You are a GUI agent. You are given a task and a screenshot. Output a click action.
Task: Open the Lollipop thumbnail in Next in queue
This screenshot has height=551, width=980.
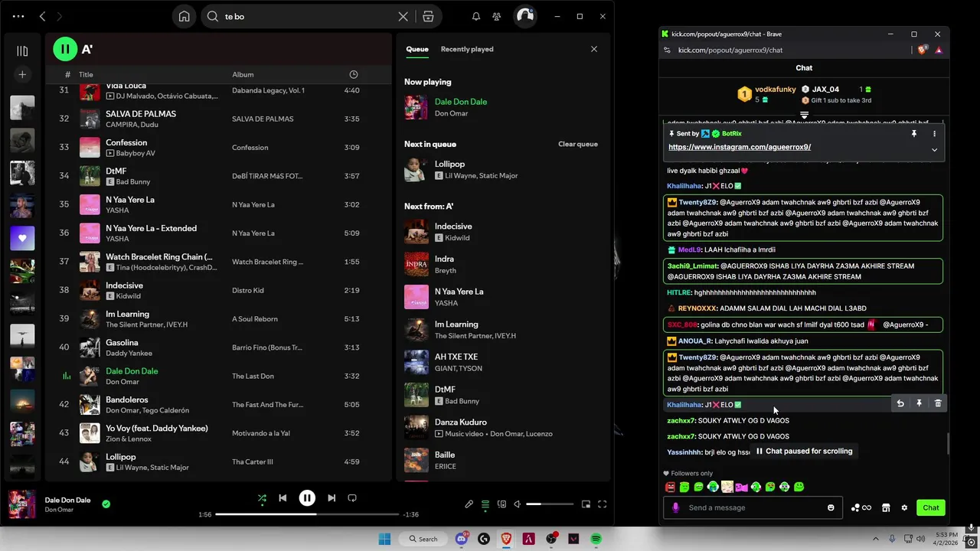point(416,169)
